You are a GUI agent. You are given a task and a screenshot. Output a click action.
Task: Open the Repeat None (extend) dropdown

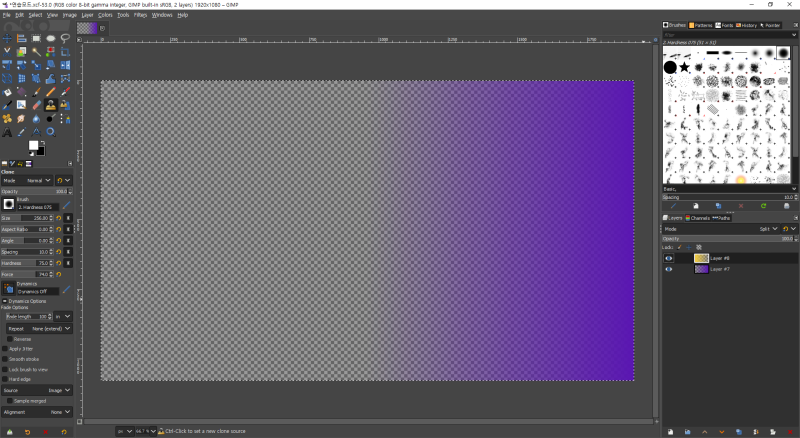coord(39,328)
